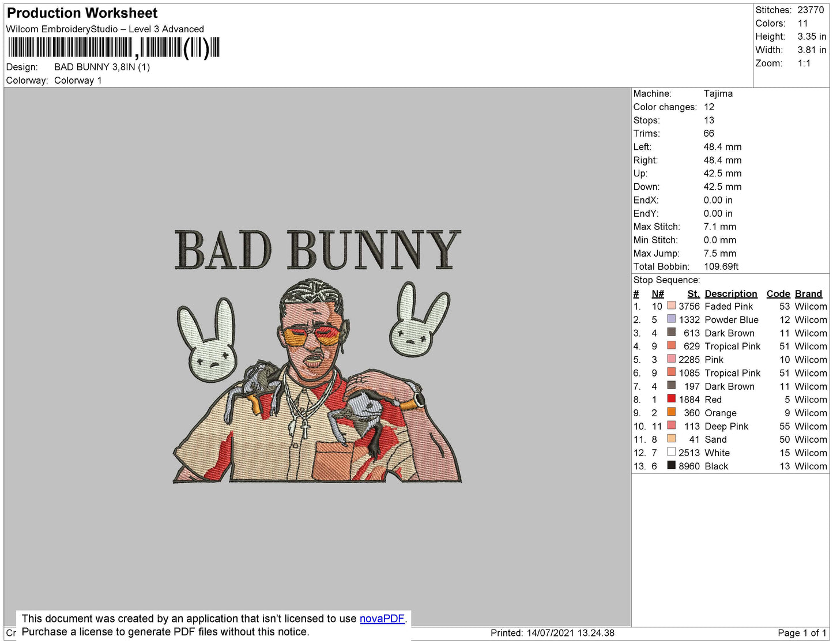Click the embroidery design preview image

coord(318,356)
